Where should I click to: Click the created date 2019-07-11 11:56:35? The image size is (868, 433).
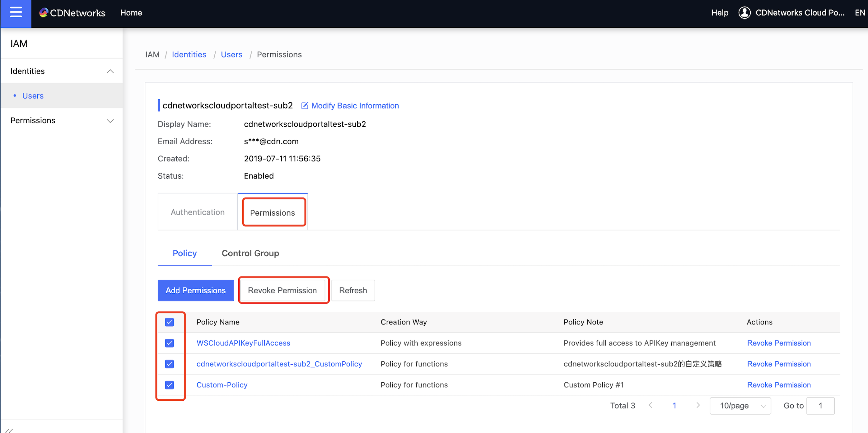(282, 158)
